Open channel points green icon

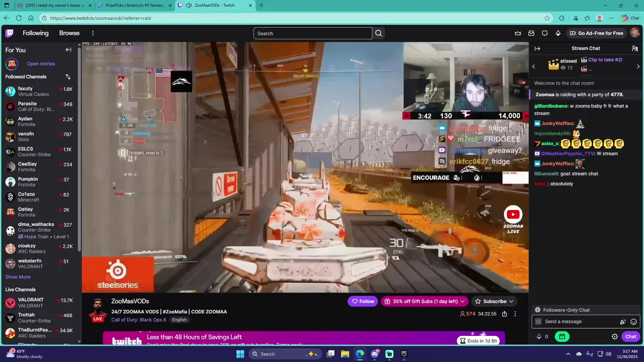coord(562,336)
